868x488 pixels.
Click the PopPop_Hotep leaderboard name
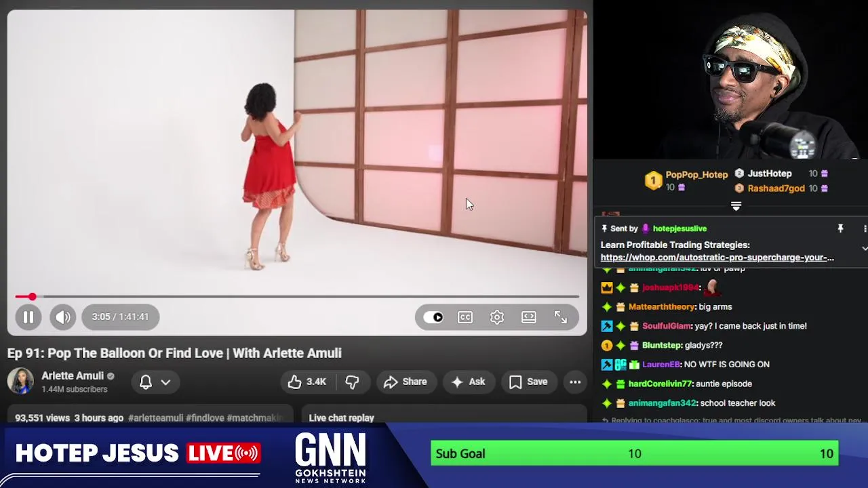click(x=696, y=175)
